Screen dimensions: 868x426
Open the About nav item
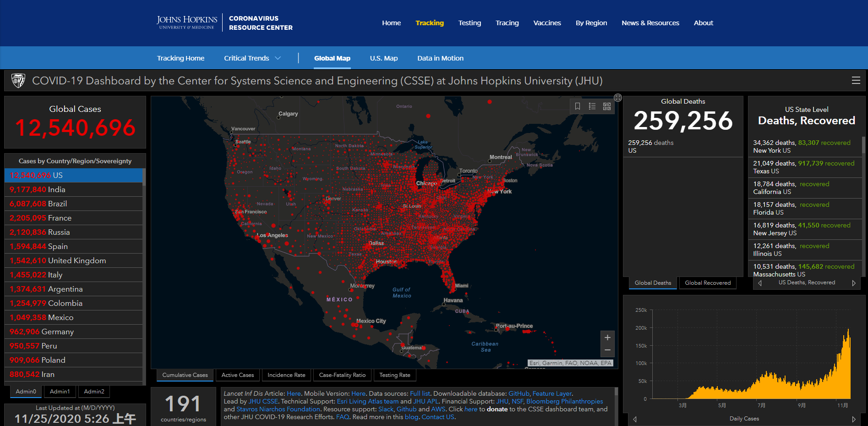[x=704, y=23]
